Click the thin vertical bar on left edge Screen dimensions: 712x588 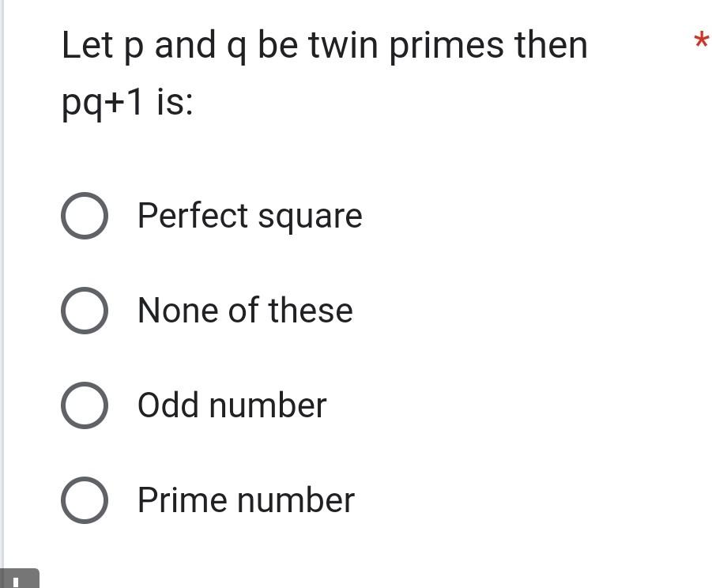(x=6, y=292)
